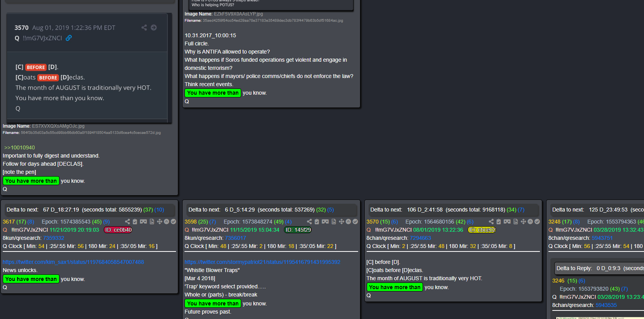Click the green ID: 145f29 badge

point(298,230)
